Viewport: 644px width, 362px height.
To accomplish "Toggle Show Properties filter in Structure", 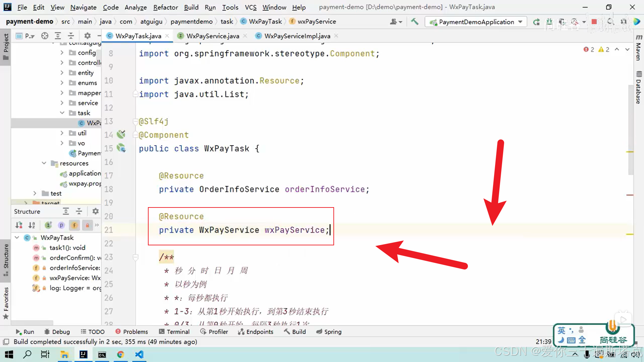I will tap(61, 225).
